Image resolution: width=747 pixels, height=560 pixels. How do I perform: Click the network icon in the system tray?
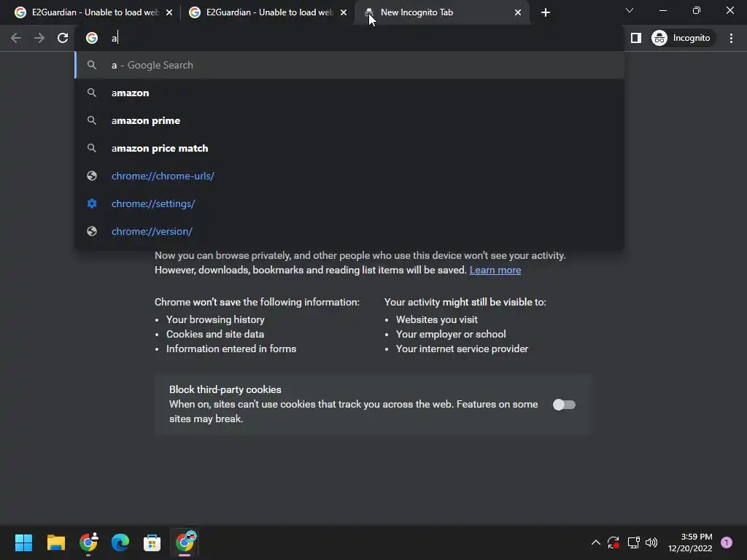pos(633,542)
